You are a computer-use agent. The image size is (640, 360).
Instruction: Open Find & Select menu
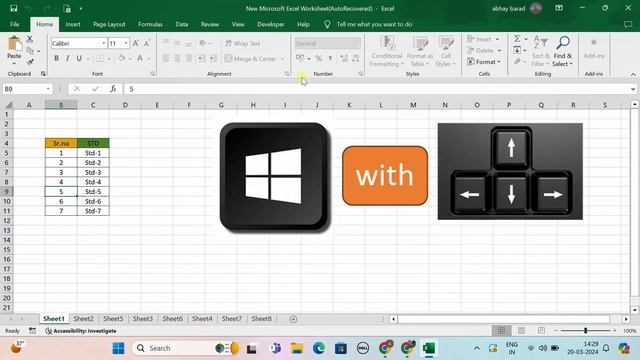pos(562,51)
